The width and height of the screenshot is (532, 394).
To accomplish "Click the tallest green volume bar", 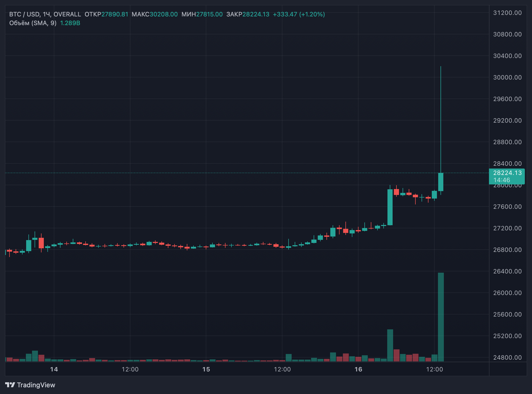I will click(441, 317).
